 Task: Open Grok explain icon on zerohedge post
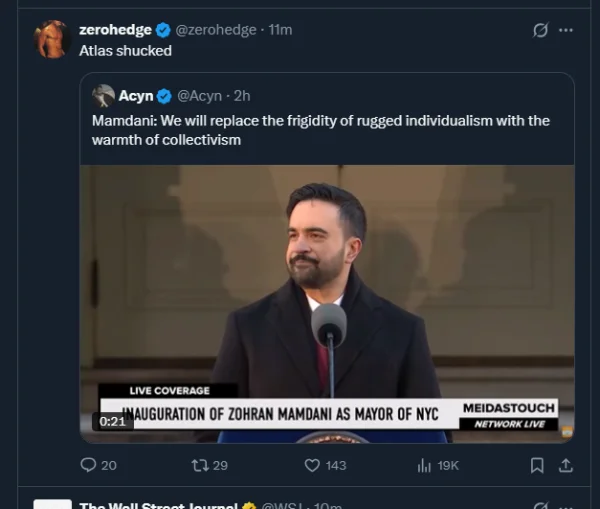540,30
